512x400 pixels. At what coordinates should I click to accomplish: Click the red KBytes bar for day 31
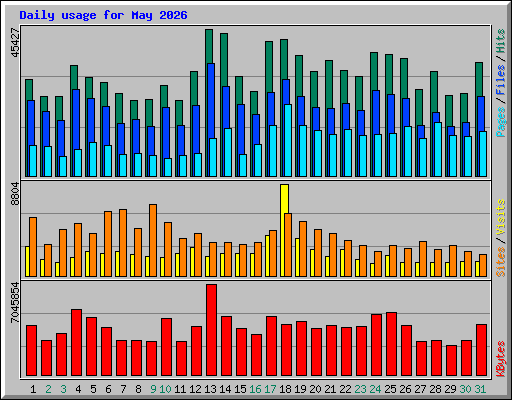coord(481,350)
